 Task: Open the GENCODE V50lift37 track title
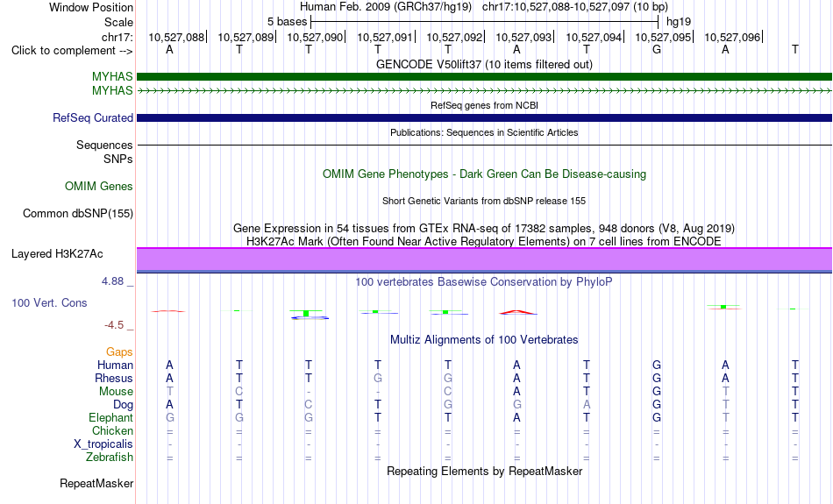pyautogui.click(x=484, y=64)
